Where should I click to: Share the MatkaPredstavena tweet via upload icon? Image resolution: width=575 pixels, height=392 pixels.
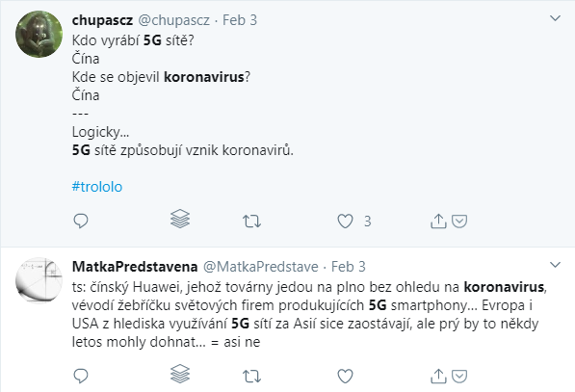pyautogui.click(x=438, y=376)
